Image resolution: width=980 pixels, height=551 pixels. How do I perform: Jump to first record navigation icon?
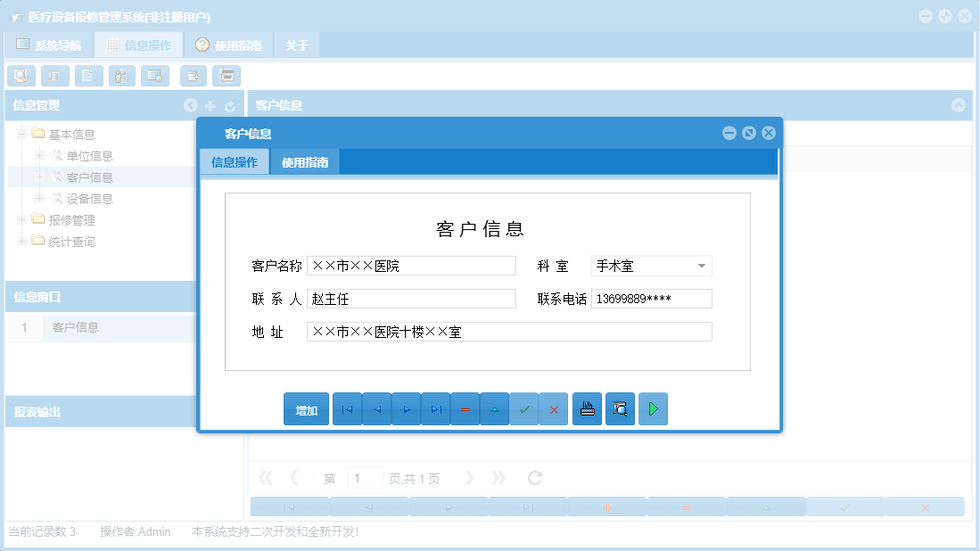tap(347, 408)
